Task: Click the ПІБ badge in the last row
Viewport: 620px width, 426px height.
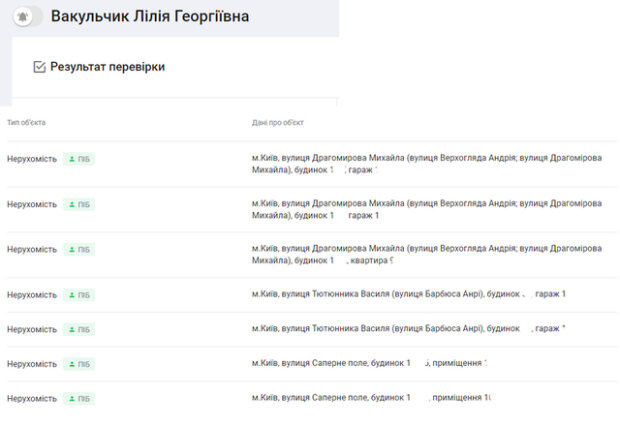Action: [78, 398]
